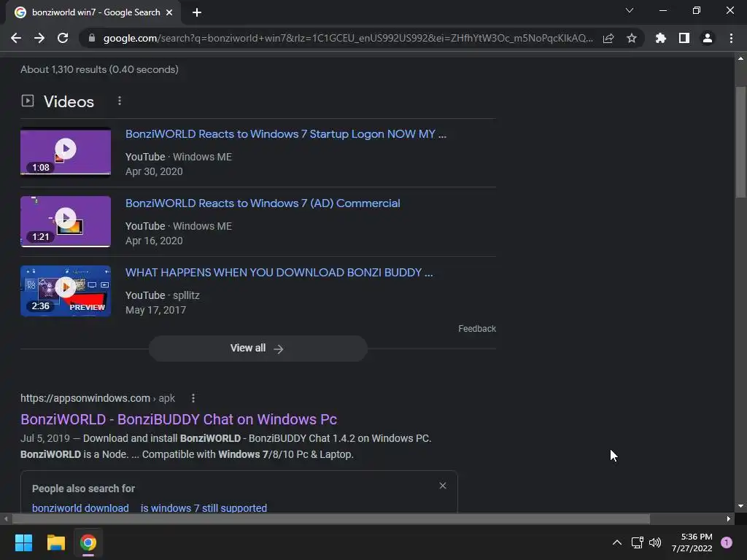Open the tab search dropdown arrow
The width and height of the screenshot is (747, 560).
pyautogui.click(x=630, y=10)
